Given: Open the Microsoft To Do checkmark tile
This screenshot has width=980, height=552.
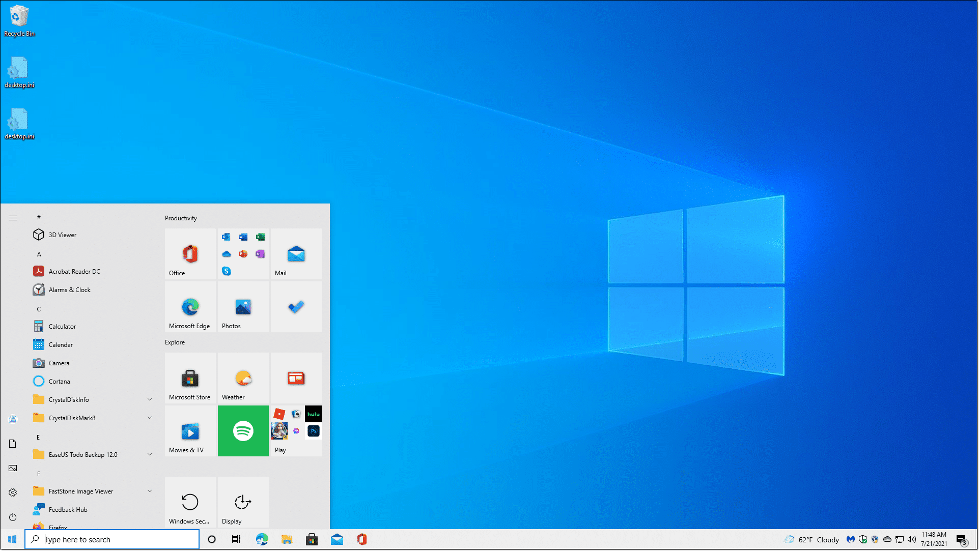Looking at the screenshot, I should click(x=296, y=307).
